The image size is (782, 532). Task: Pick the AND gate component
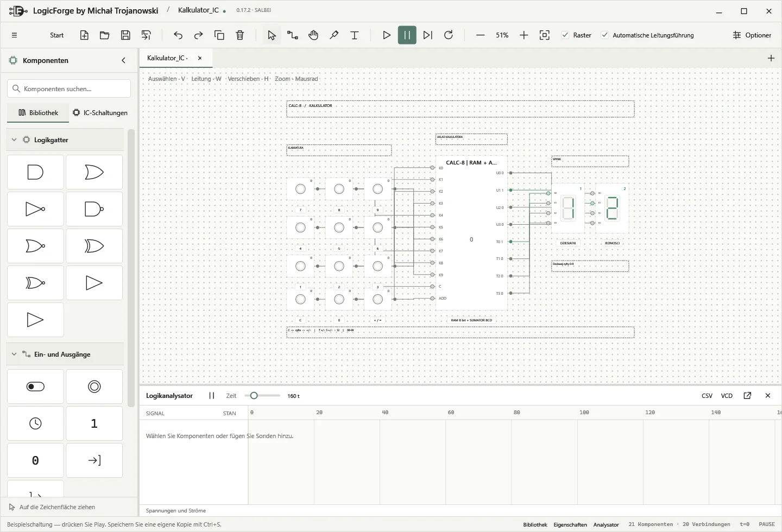(x=35, y=172)
